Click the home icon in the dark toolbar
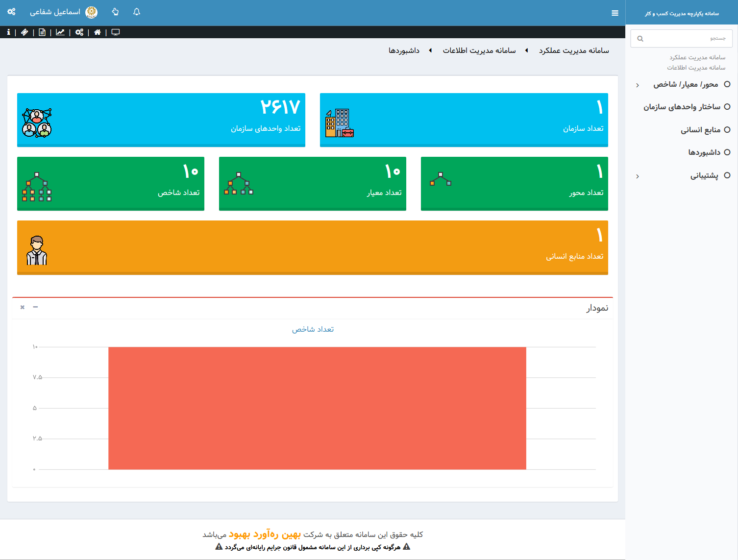The height and width of the screenshot is (560, 738). point(98,32)
